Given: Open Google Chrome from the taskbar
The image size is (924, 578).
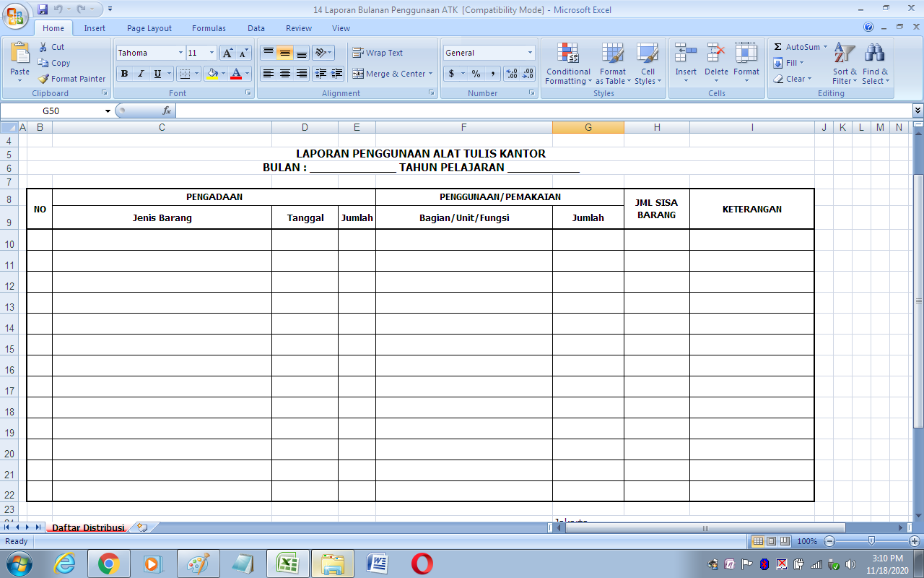Looking at the screenshot, I should point(109,564).
